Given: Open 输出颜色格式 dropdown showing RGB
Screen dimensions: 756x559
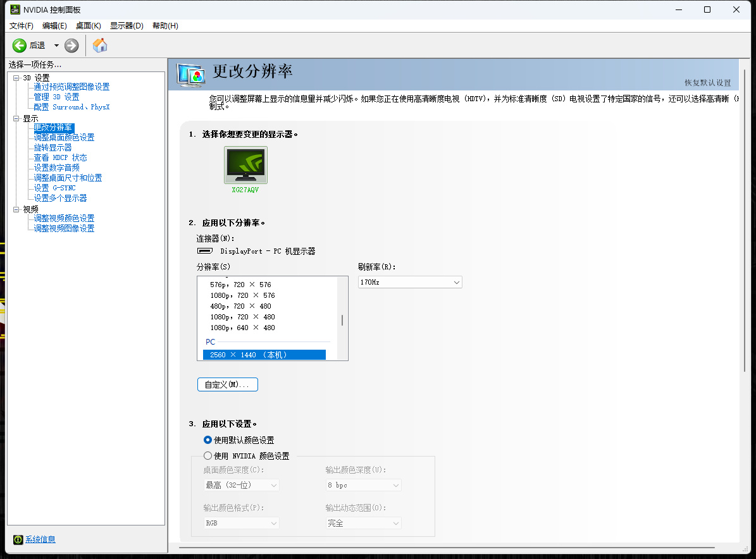Looking at the screenshot, I should point(242,524).
